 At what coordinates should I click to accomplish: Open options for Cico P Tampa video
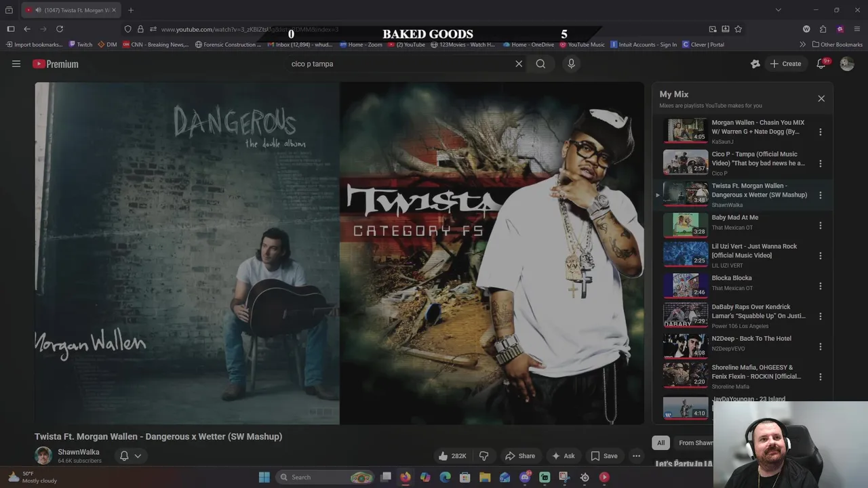tap(820, 163)
